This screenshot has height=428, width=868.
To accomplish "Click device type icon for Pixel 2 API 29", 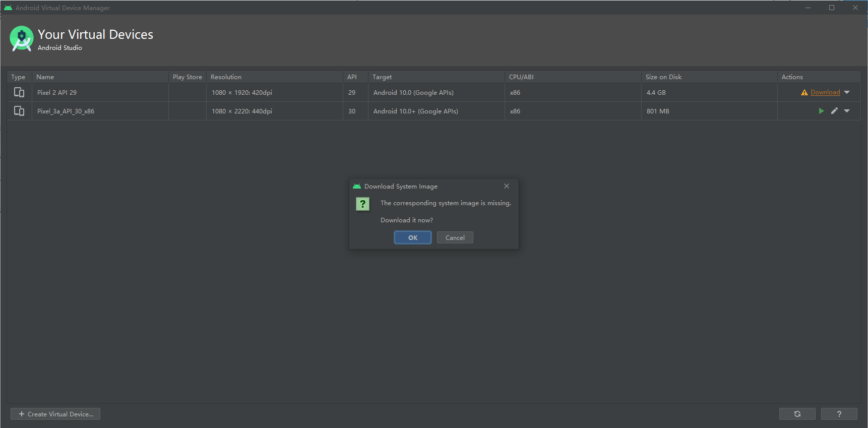I will 19,92.
